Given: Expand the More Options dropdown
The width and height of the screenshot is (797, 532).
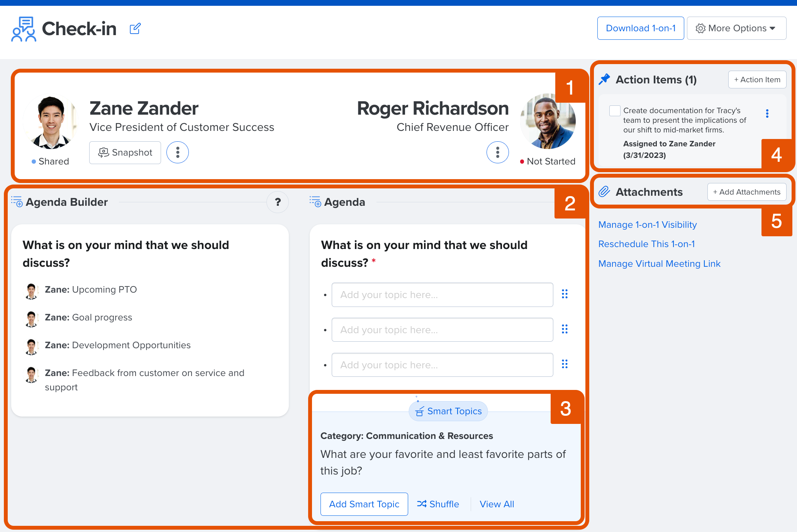Looking at the screenshot, I should pyautogui.click(x=736, y=28).
